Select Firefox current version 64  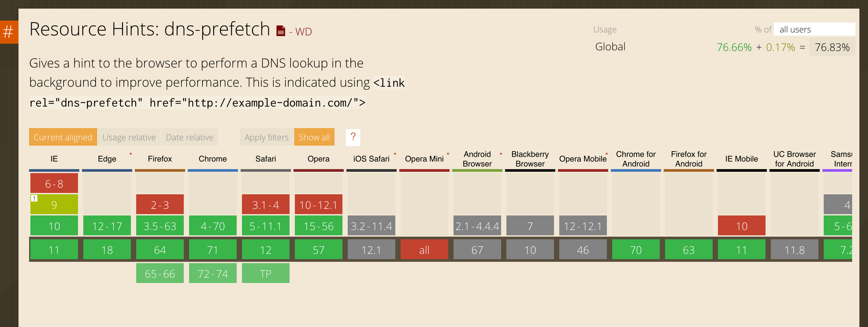(x=160, y=249)
